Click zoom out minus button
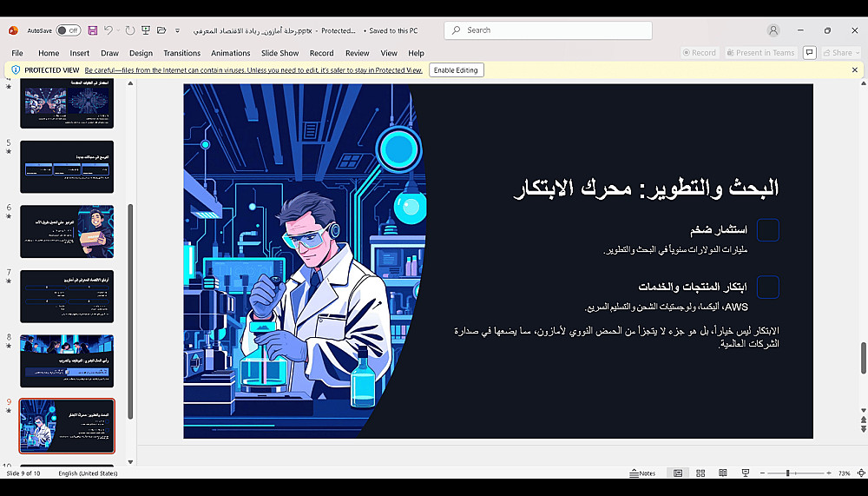The width and height of the screenshot is (868, 496). [x=762, y=473]
